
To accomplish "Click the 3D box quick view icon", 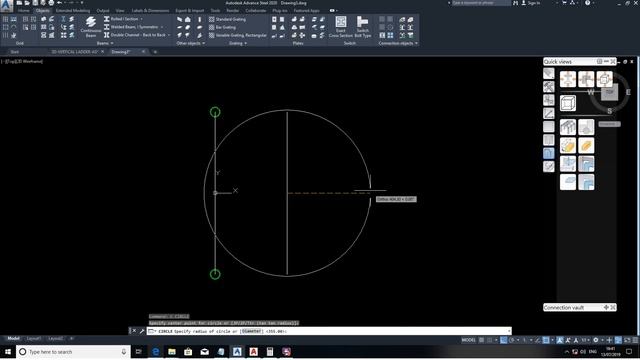I will 568,103.
